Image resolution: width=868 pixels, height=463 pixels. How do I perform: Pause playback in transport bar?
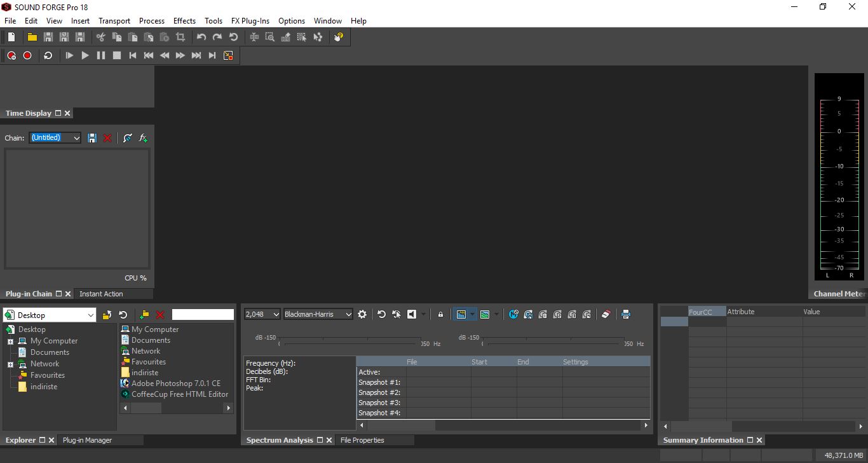(101, 55)
